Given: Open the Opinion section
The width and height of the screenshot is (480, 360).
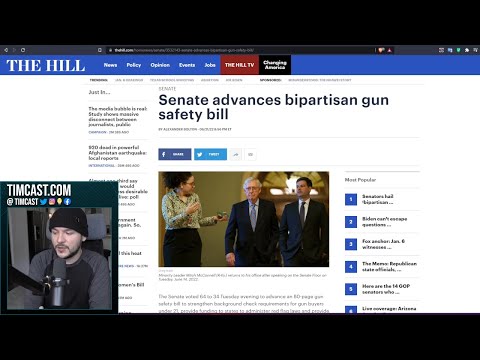Looking at the screenshot, I should tap(160, 65).
